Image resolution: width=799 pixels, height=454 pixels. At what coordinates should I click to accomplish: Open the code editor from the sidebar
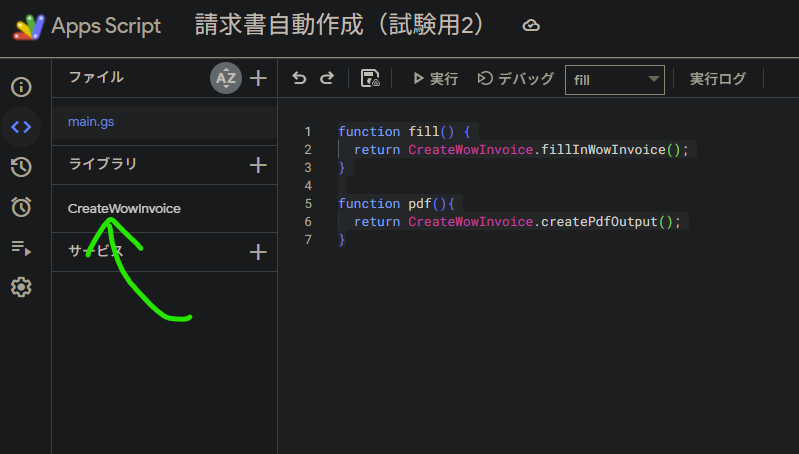point(21,127)
